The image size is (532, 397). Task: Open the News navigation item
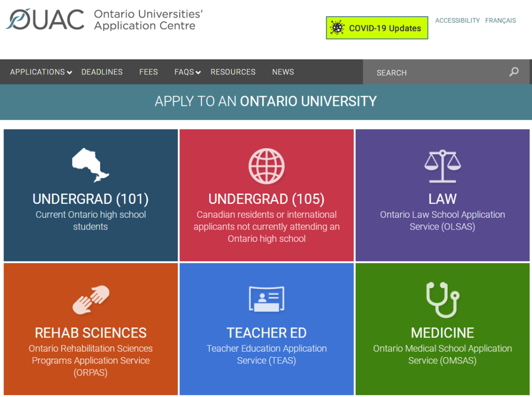point(283,72)
